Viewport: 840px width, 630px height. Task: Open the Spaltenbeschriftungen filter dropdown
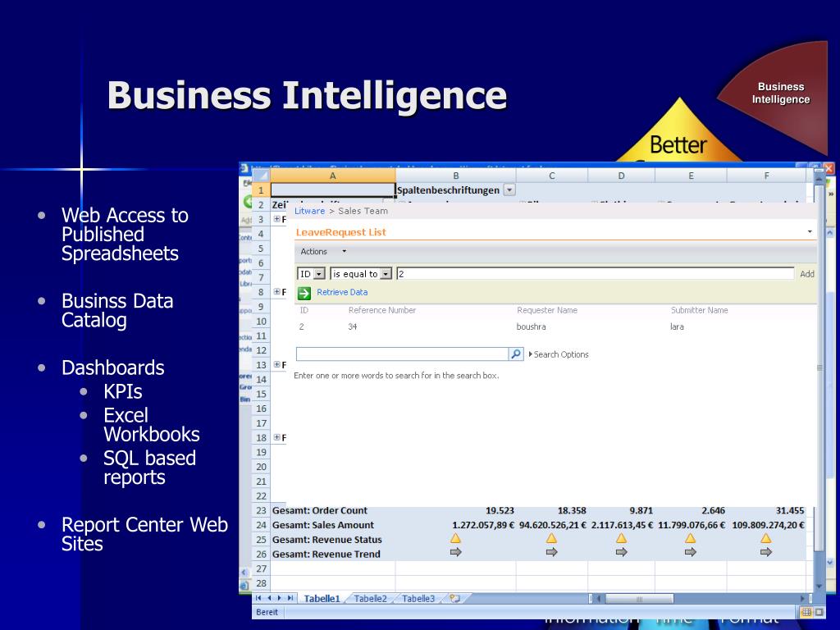pos(510,190)
